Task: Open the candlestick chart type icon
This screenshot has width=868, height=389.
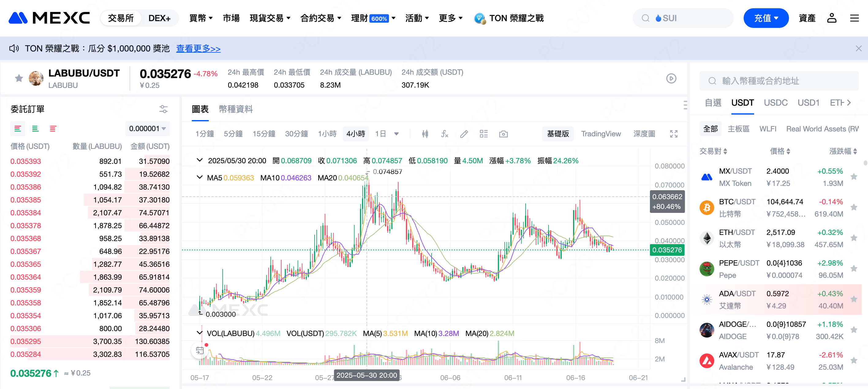Action: point(425,134)
